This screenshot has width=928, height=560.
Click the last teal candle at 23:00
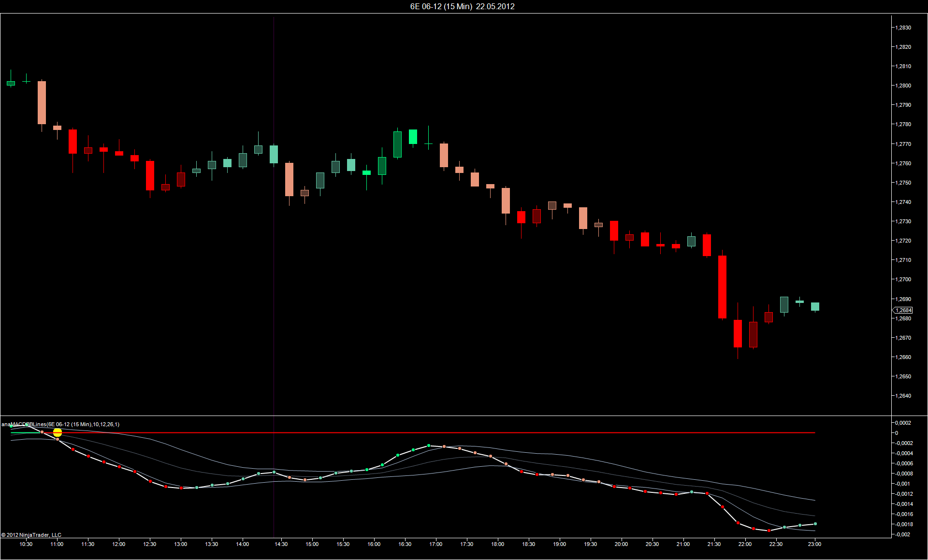pyautogui.click(x=815, y=307)
